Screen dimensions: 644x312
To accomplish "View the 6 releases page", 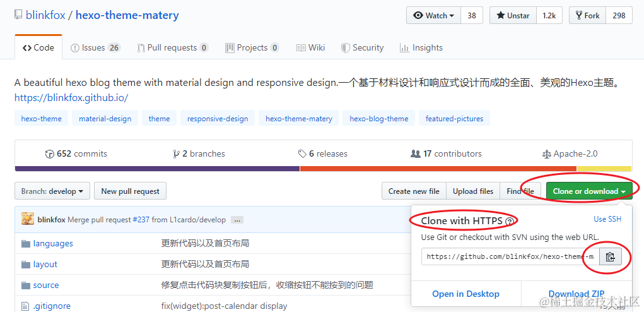I will pyautogui.click(x=323, y=153).
